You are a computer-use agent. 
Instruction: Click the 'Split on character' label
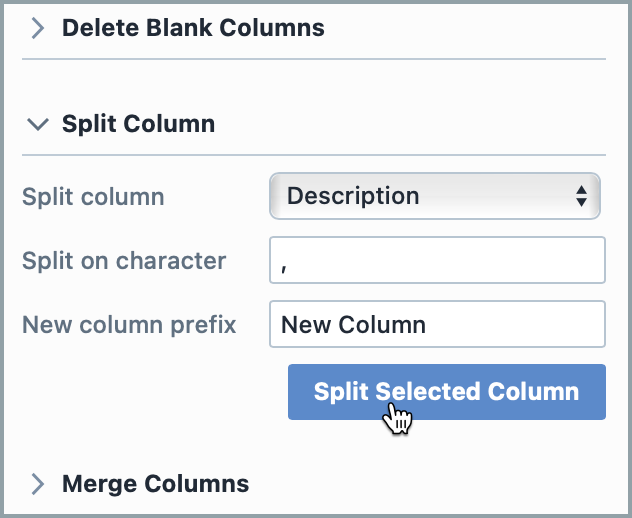pos(124,260)
